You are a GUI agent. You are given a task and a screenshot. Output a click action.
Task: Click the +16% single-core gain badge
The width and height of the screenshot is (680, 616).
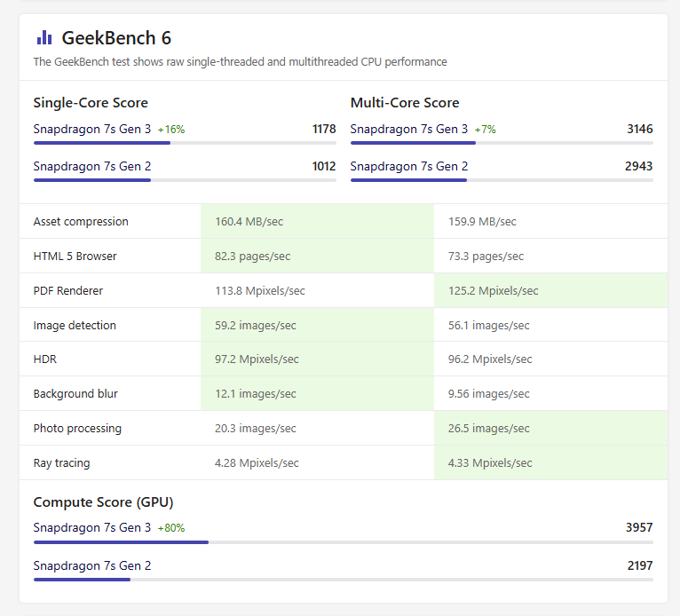coord(171,130)
